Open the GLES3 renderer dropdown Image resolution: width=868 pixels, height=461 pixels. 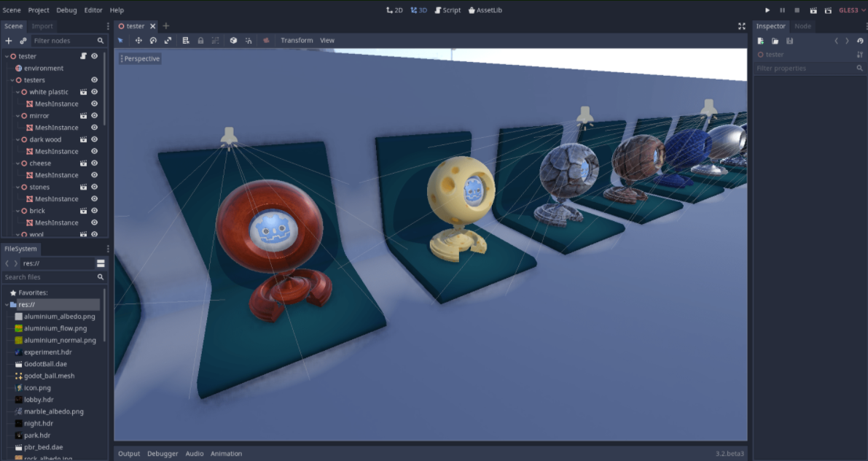(x=853, y=10)
